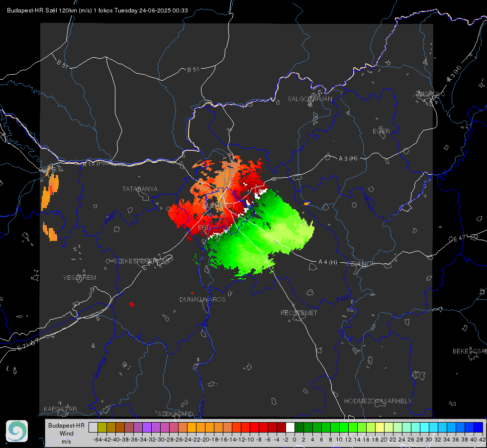Click the EGER city label

click(381, 131)
